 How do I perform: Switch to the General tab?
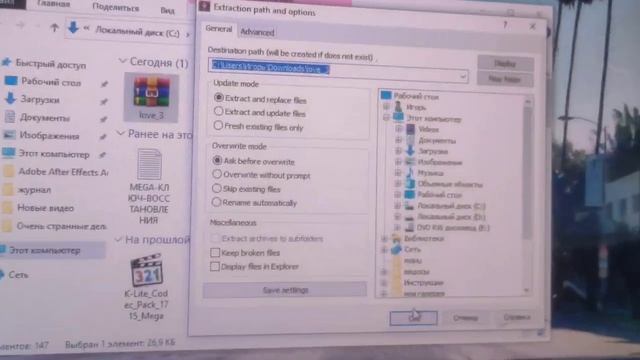pyautogui.click(x=219, y=29)
